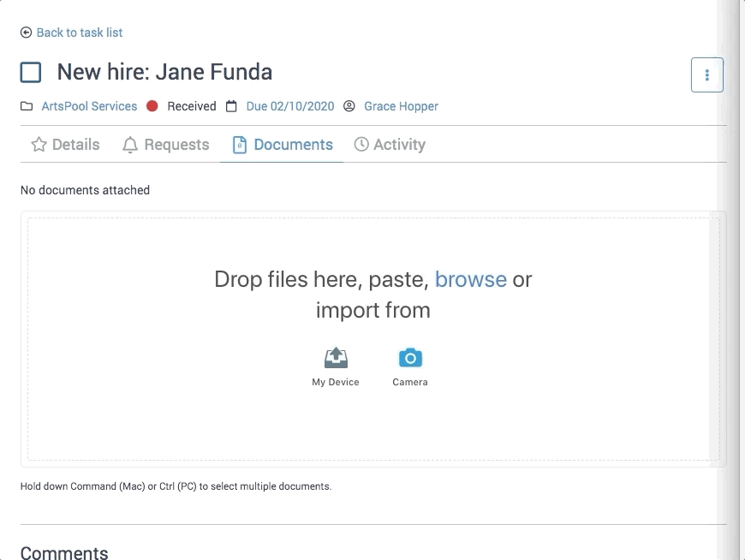Click the star icon on Details tab
The image size is (745, 560).
39,145
